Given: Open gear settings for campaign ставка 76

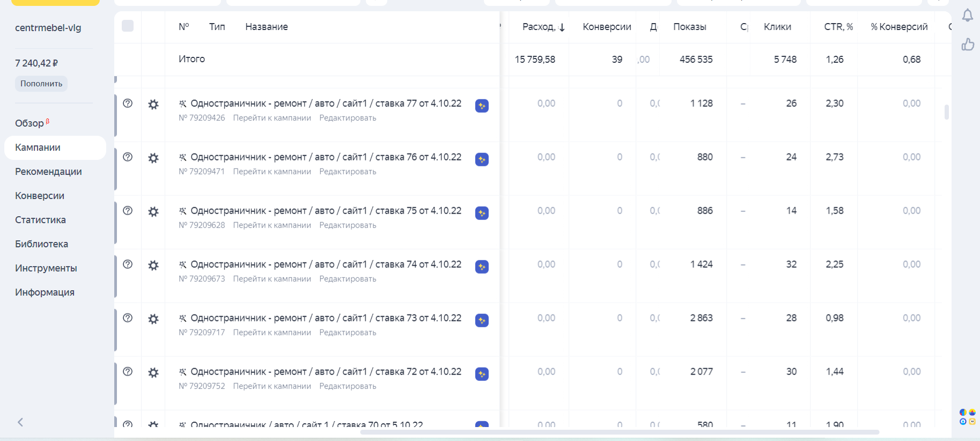Looking at the screenshot, I should click(x=153, y=158).
